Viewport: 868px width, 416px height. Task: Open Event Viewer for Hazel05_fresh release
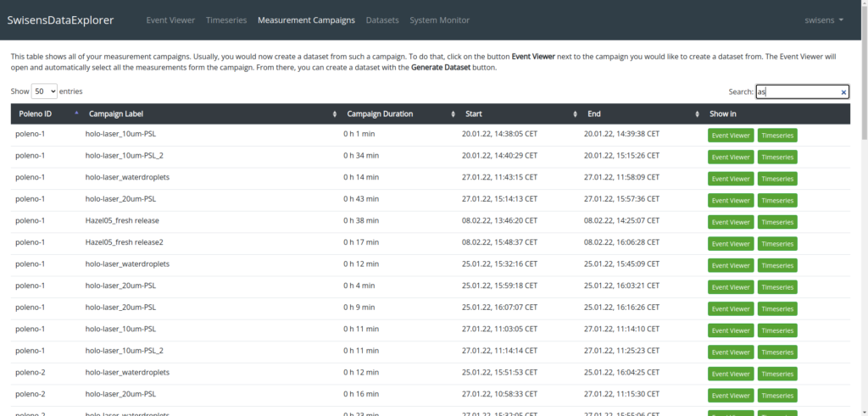coord(730,222)
